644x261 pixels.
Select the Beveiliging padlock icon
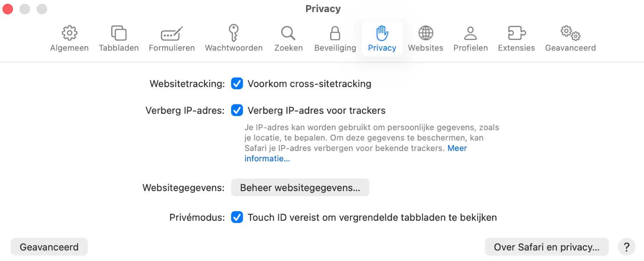point(335,33)
